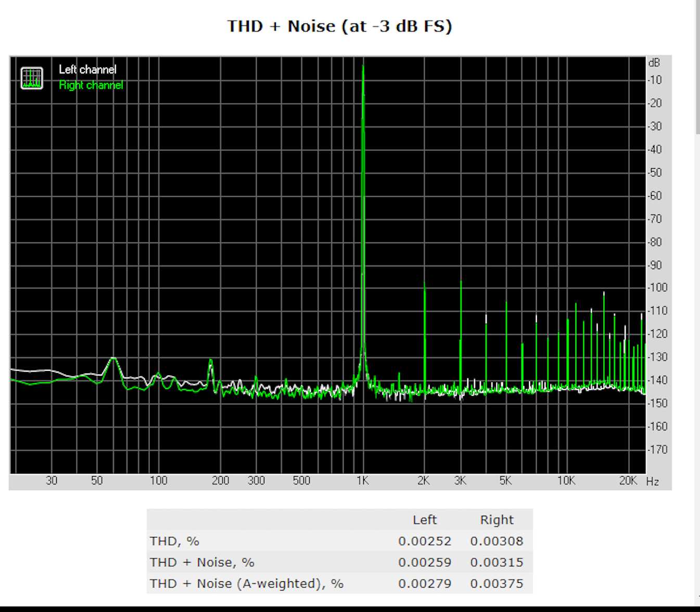Click the -50 dB axis label
Screen dimensions: 700x612
click(655, 172)
